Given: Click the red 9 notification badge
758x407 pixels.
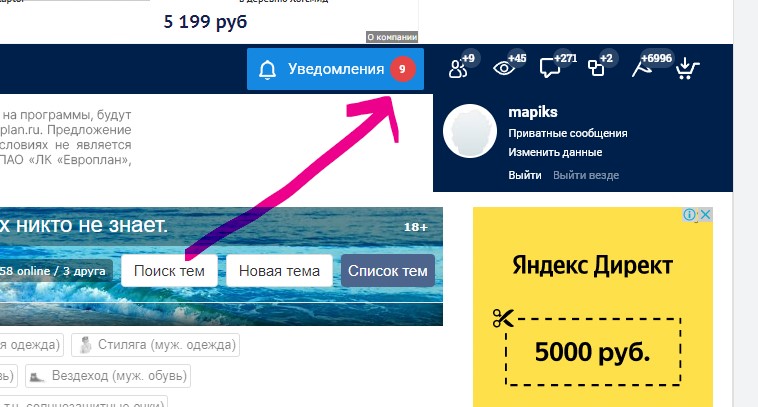Looking at the screenshot, I should pyautogui.click(x=402, y=69).
